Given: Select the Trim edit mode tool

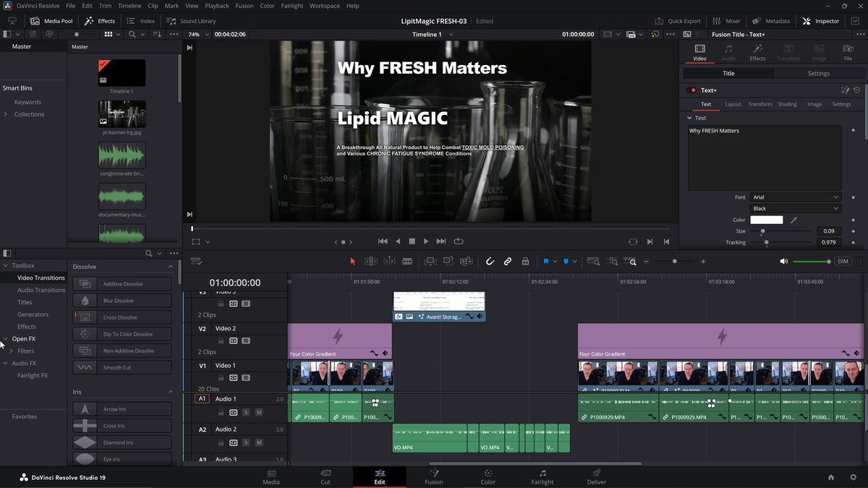Looking at the screenshot, I should (370, 261).
